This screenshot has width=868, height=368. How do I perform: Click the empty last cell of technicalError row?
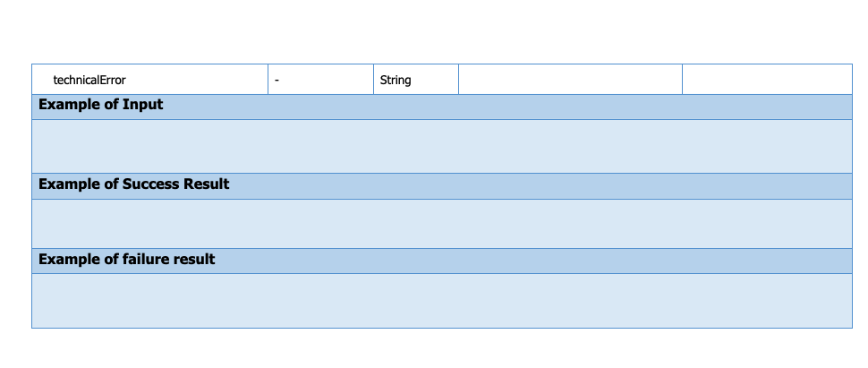[767, 80]
